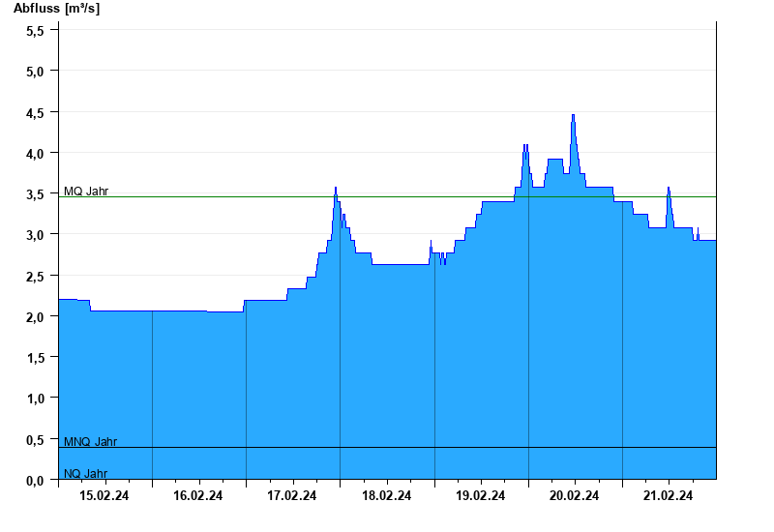
Task: Click the y-axis value 2,5
Action: tap(35, 277)
